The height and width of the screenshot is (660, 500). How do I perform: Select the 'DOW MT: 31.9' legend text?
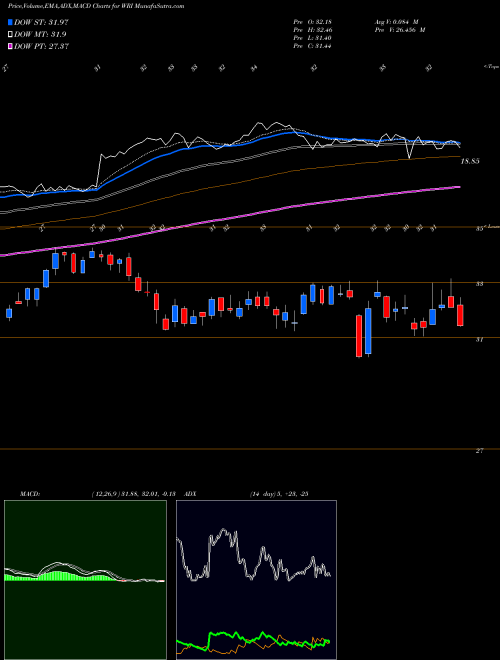(x=40, y=35)
